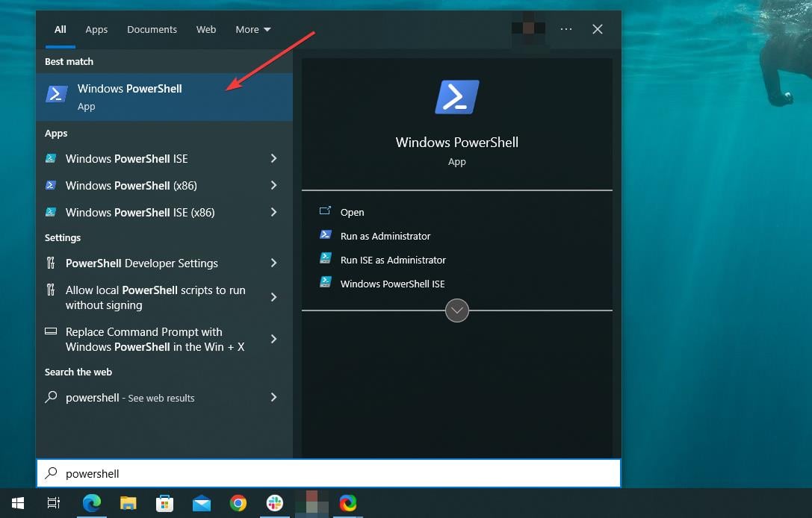
Task: Click the Open action icon
Action: 325,210
